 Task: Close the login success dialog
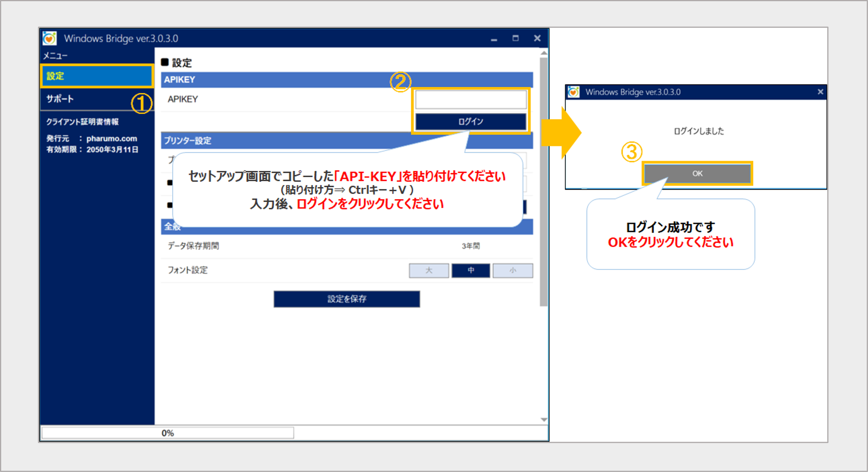(820, 92)
